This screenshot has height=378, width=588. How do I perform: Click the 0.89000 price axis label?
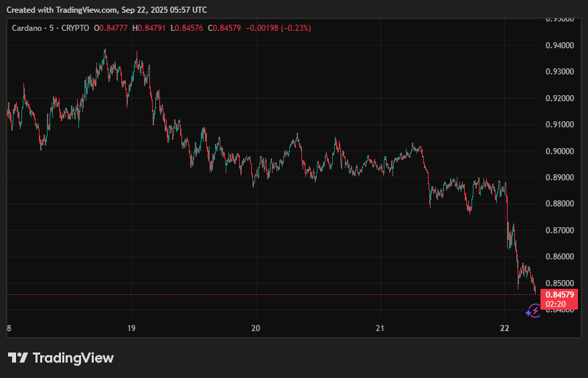559,177
